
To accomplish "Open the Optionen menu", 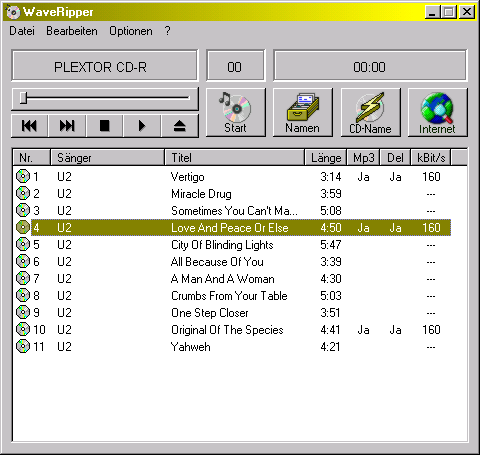I will point(131,31).
